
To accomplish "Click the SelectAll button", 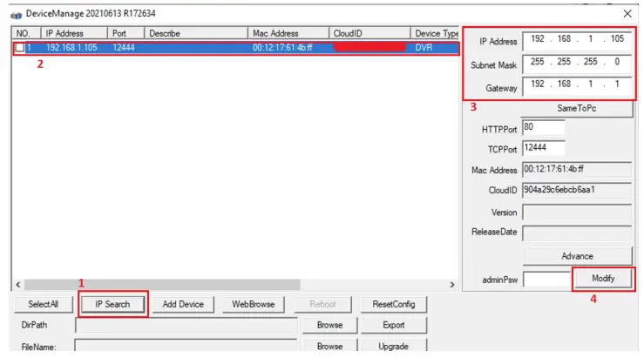I will click(x=43, y=304).
